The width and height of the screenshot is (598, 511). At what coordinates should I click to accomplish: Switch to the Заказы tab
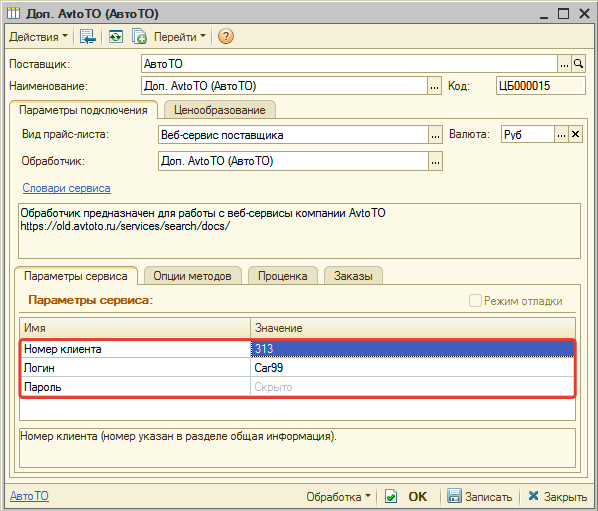tap(353, 276)
